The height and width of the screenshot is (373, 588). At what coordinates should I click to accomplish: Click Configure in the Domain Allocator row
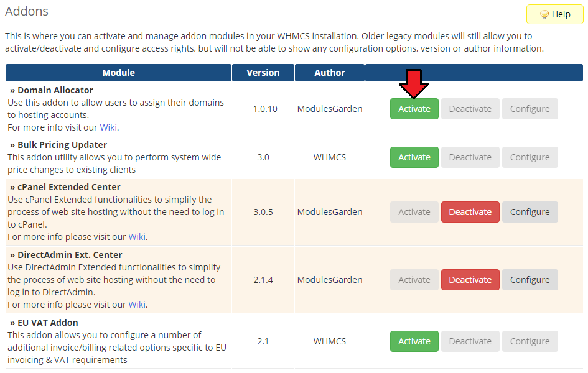point(530,109)
